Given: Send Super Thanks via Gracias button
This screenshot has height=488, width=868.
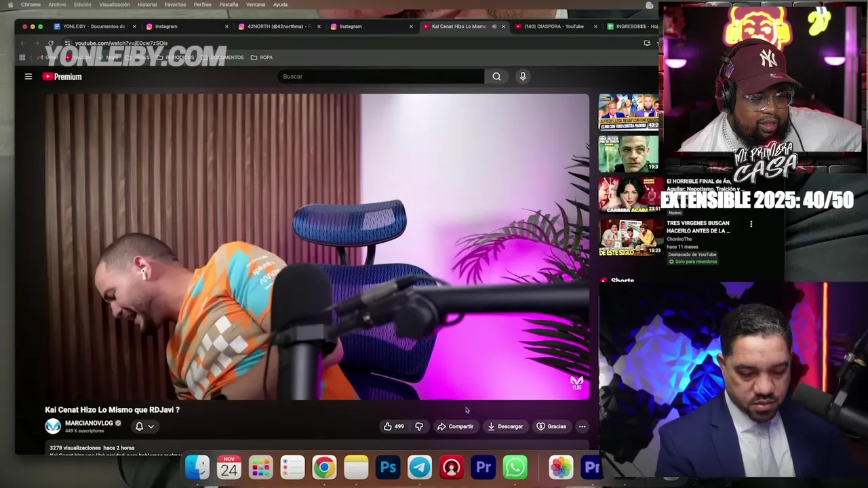Looking at the screenshot, I should (x=551, y=426).
